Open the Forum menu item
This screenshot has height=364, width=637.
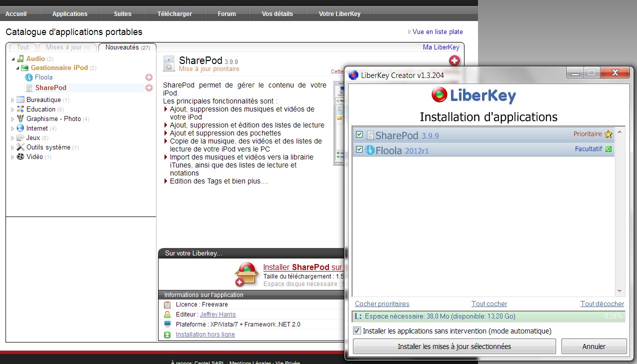pyautogui.click(x=226, y=13)
